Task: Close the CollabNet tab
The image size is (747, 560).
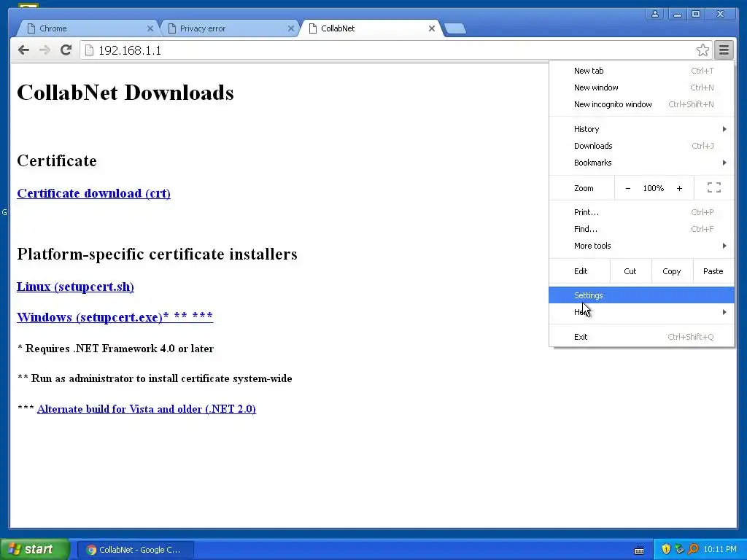Action: (x=432, y=28)
